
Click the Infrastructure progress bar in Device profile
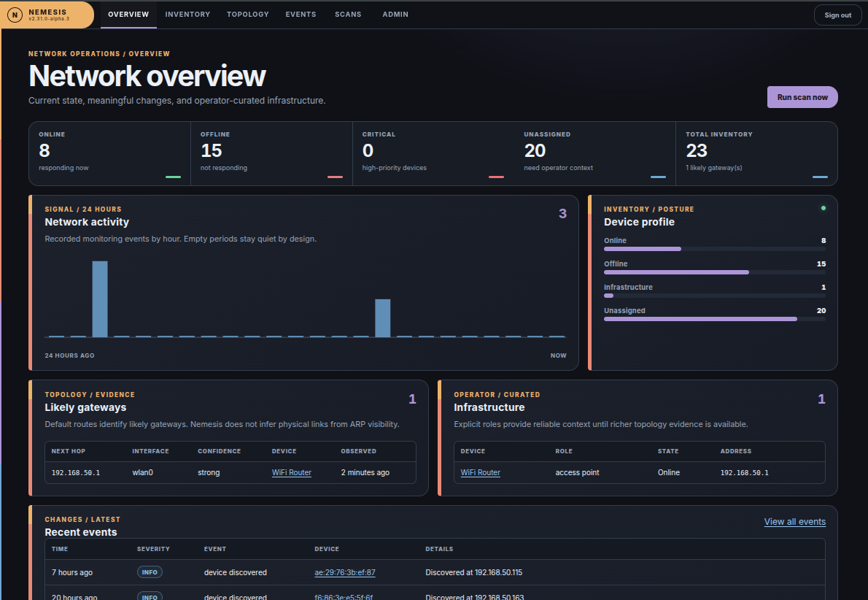(x=714, y=296)
